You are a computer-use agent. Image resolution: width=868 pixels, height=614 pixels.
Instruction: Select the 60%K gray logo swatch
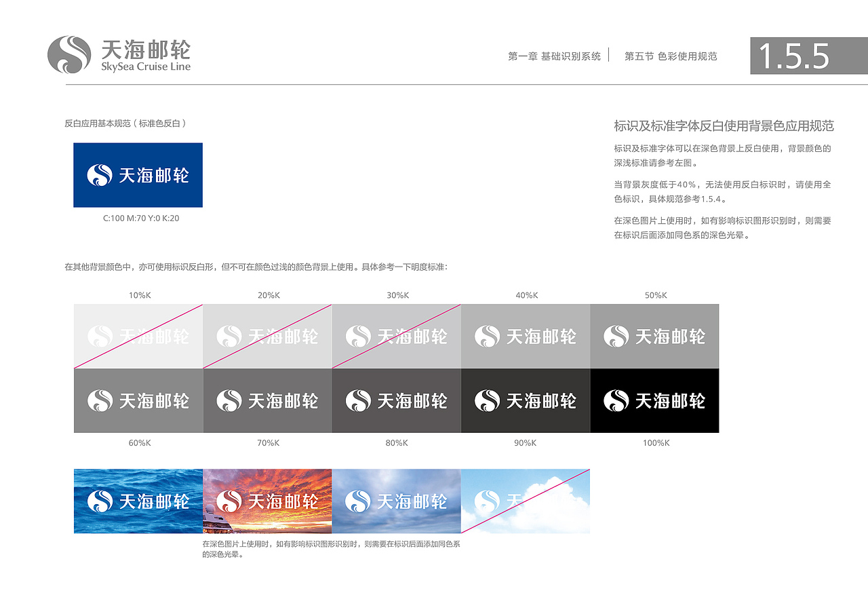click(x=138, y=401)
